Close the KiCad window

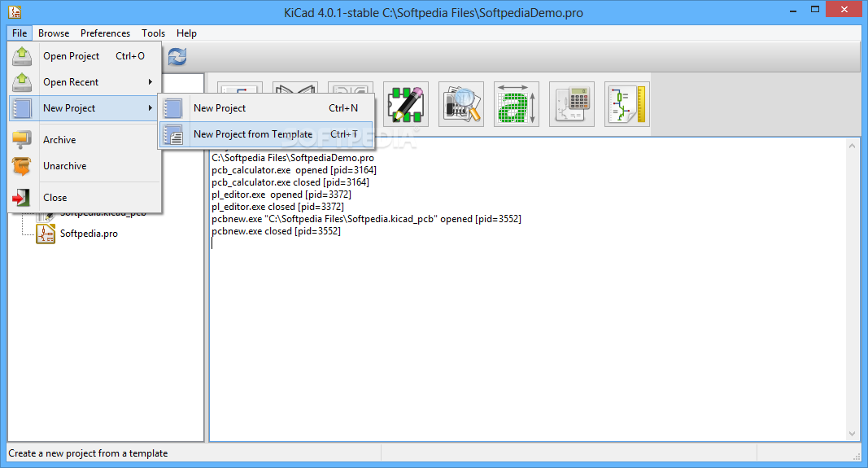[x=844, y=10]
